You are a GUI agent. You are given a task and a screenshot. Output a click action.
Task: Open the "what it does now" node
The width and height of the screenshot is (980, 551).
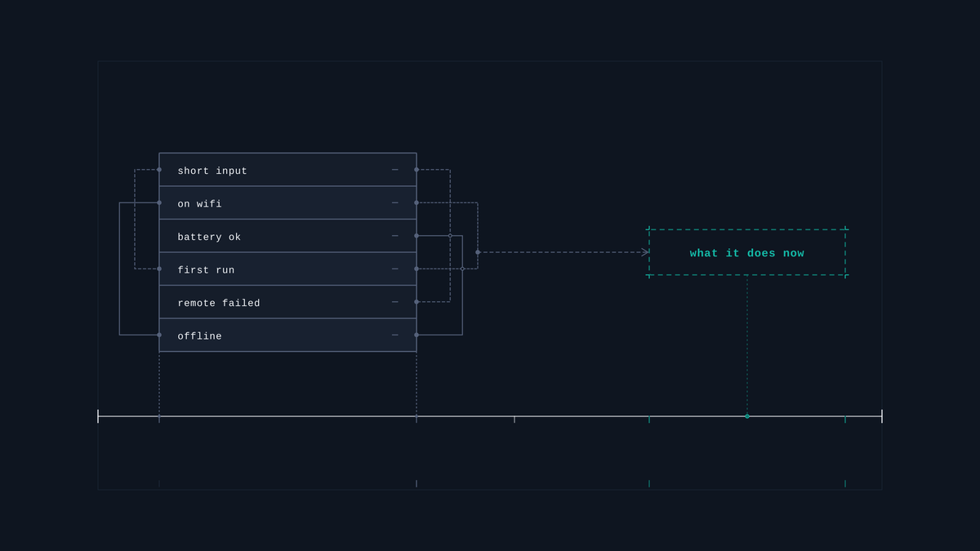click(747, 252)
